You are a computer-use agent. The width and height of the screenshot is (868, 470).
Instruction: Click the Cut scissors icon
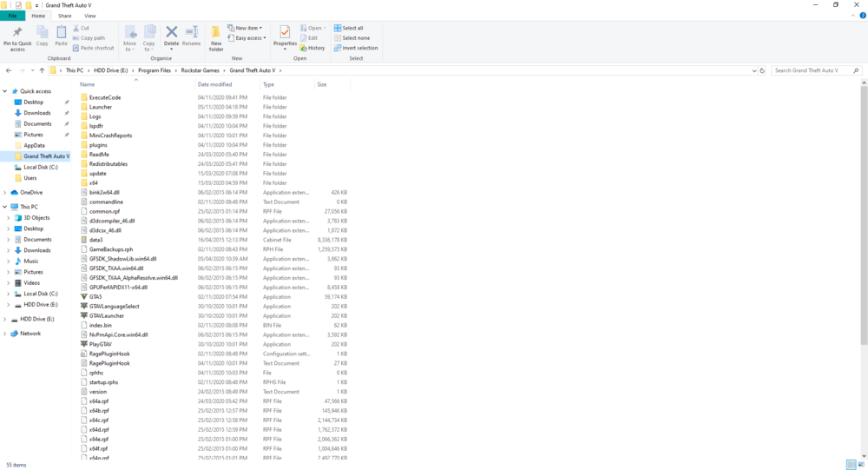(76, 28)
